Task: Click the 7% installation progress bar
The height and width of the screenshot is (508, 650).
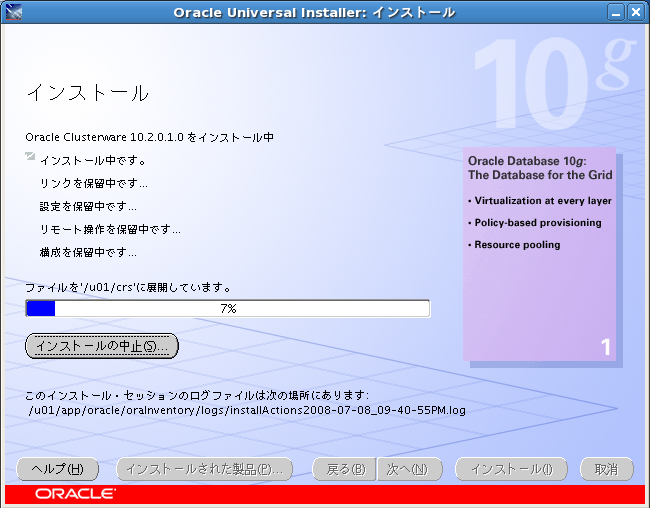Action: 228,309
